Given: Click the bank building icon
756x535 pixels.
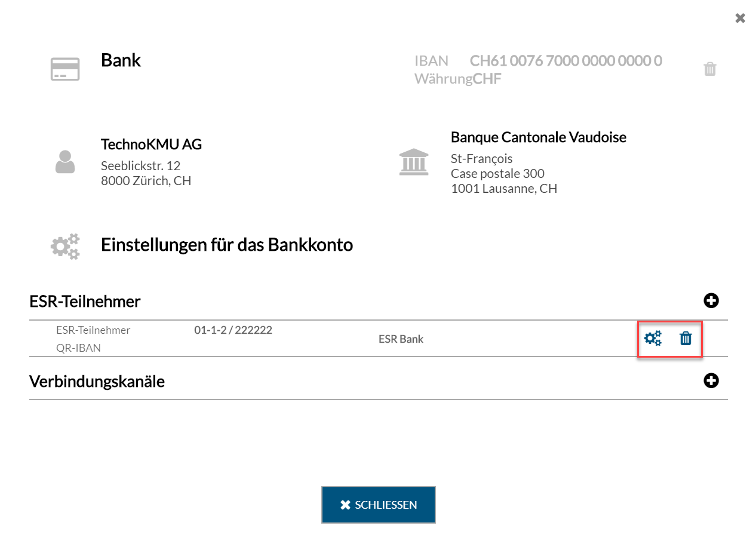Looking at the screenshot, I should (414, 162).
